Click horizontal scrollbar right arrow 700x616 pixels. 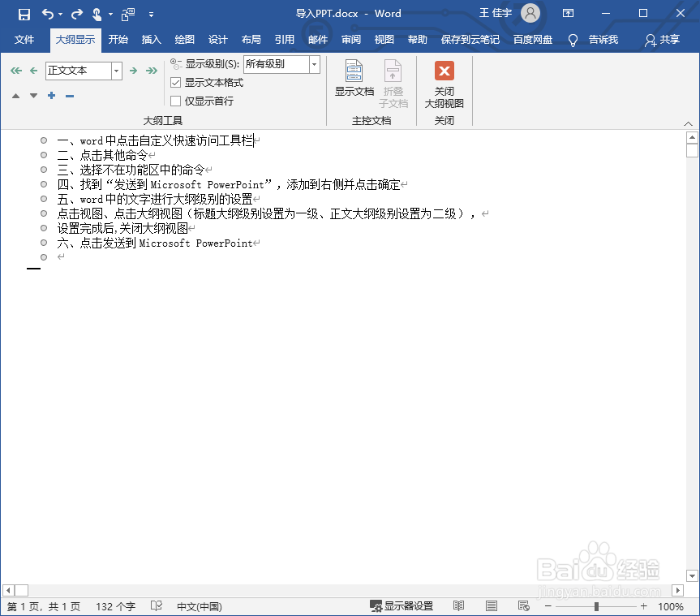point(677,591)
